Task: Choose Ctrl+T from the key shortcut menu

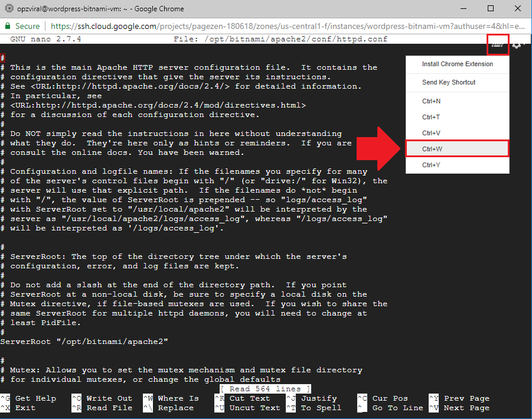Action: [458, 117]
